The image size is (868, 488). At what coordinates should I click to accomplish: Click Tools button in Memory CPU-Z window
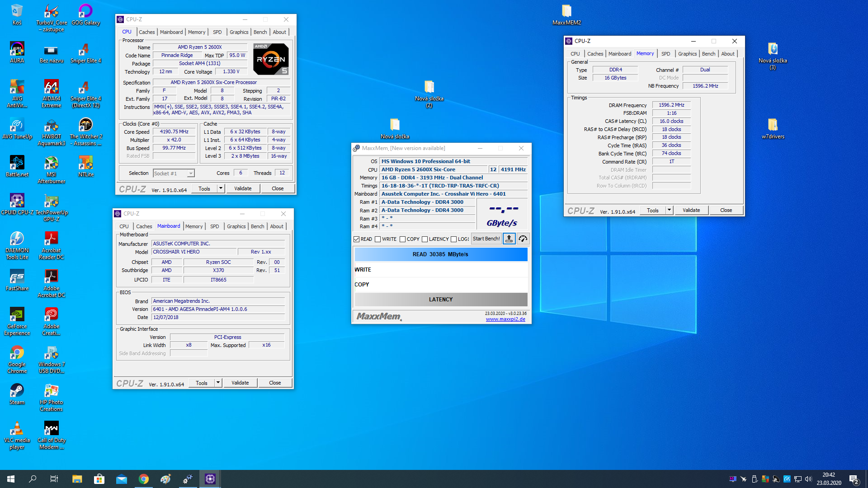click(653, 210)
